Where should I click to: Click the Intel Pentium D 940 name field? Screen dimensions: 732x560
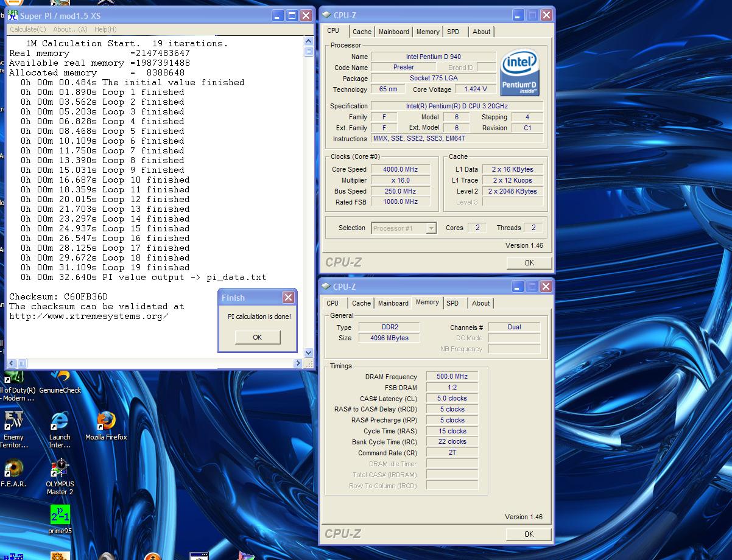coord(433,57)
